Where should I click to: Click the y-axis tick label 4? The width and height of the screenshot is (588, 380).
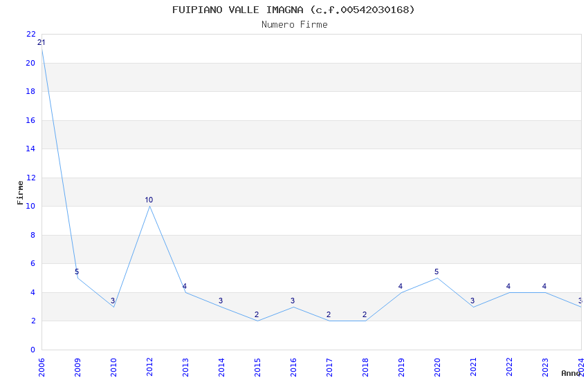pos(33,292)
